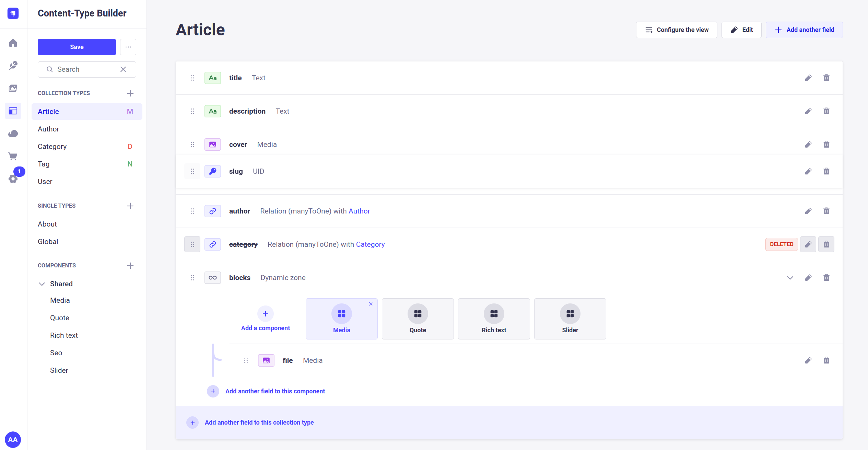Collapse the Shared components group
868x450 pixels.
click(x=42, y=284)
